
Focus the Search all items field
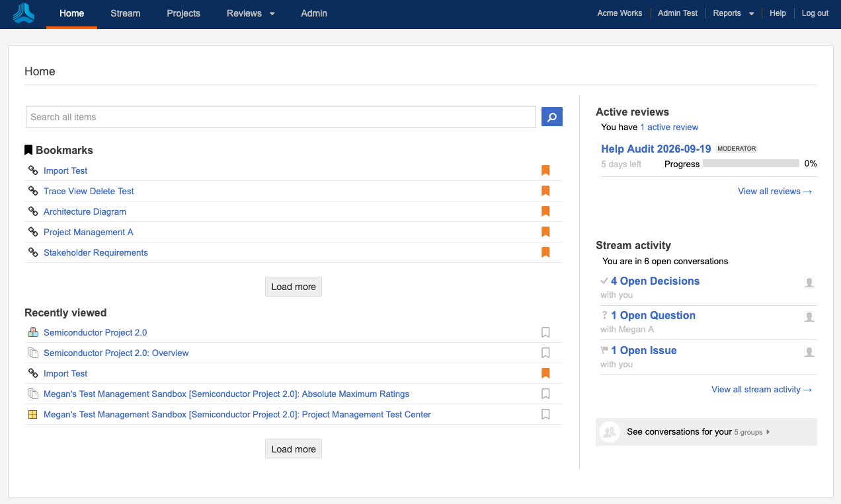coord(281,117)
